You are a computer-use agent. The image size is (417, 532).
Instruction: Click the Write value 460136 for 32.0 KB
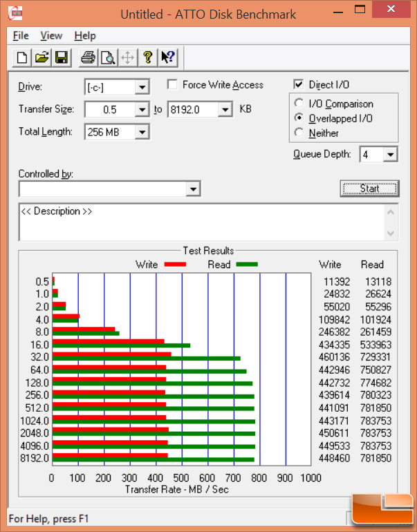coord(334,357)
